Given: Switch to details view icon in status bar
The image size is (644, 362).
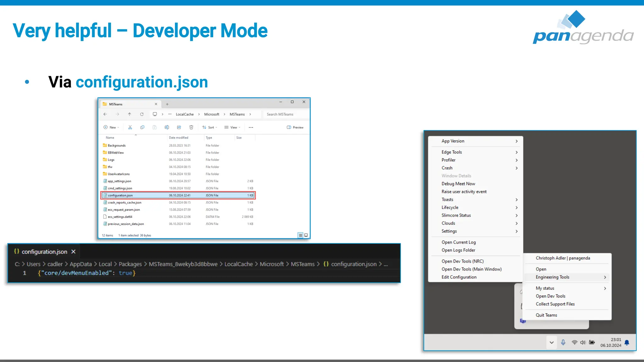Looking at the screenshot, I should tap(301, 235).
